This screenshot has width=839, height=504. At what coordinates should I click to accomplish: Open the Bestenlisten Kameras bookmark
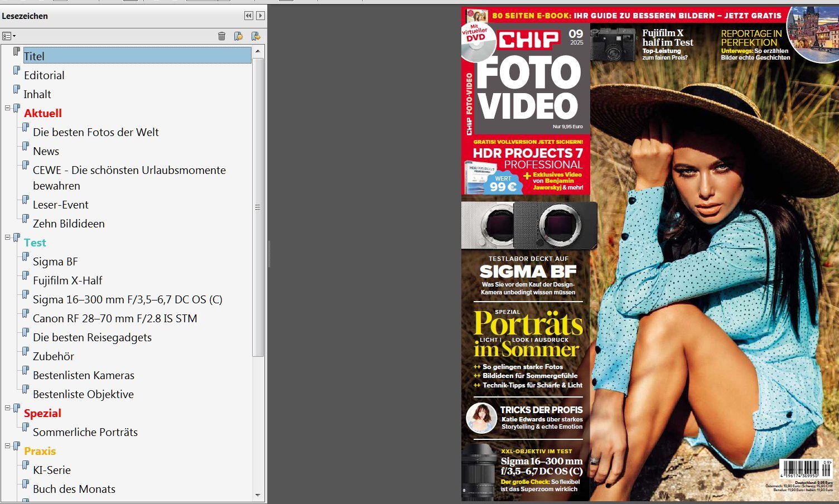[84, 375]
